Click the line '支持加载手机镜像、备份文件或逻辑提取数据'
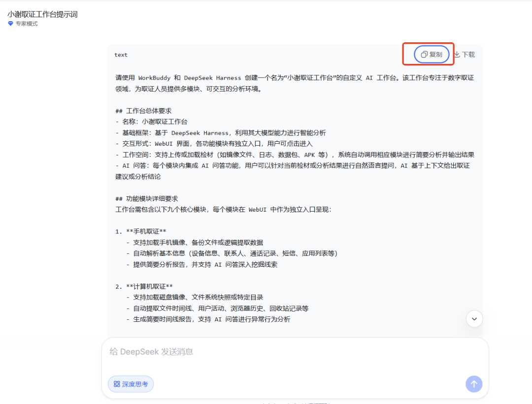532x404 pixels. (195, 243)
